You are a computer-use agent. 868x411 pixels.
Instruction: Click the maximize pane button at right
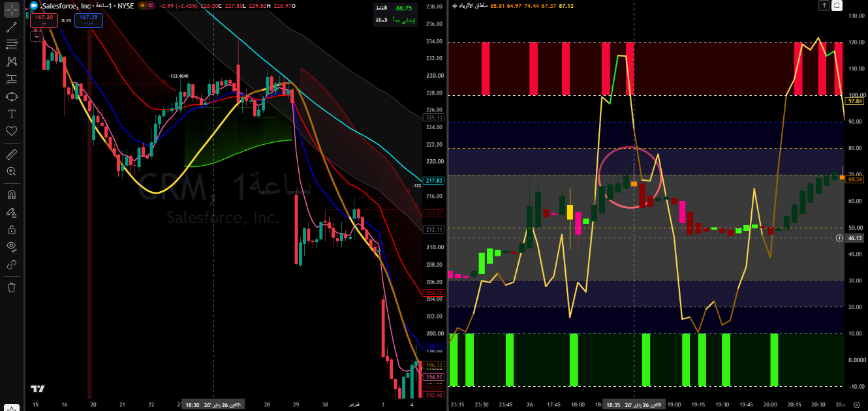coord(837,5)
